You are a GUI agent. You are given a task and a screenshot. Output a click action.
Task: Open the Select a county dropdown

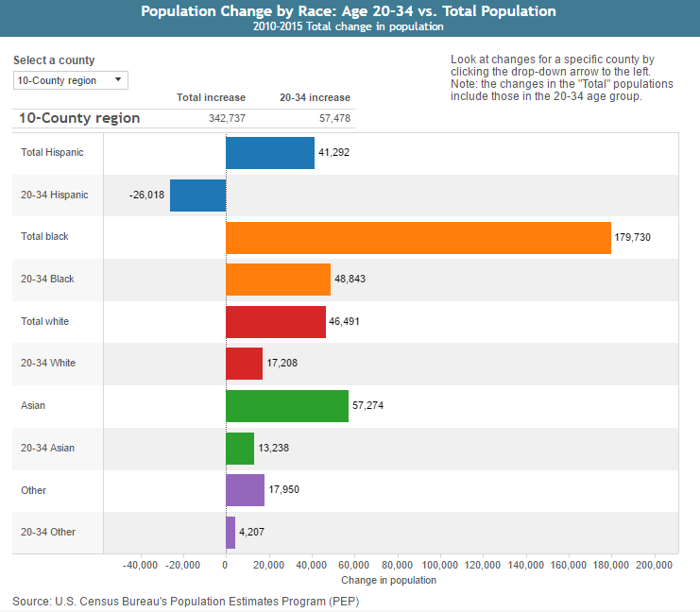click(x=71, y=80)
